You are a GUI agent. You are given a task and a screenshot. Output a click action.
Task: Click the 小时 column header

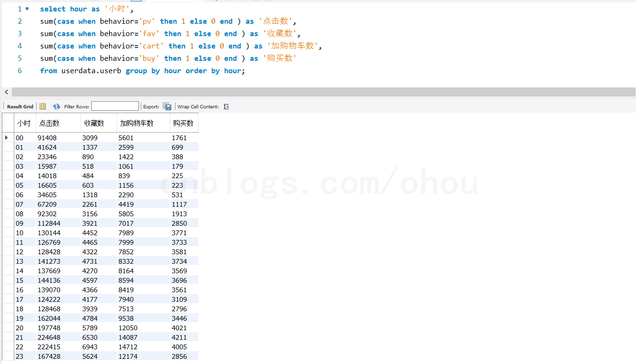tap(24, 123)
